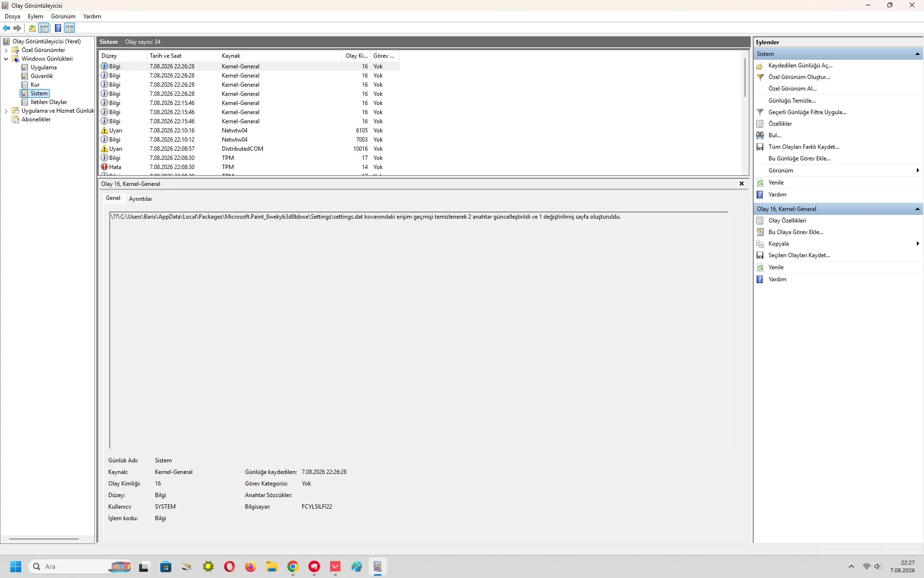
Task: Click 'Yardım' under Olay 16 actions
Action: (777, 279)
